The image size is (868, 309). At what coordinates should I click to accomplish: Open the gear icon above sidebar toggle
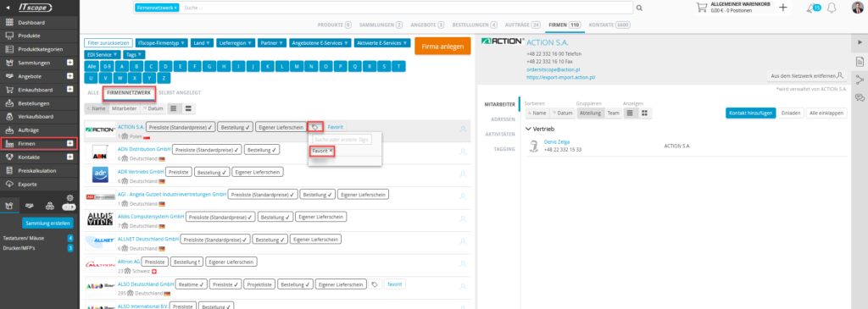[70, 198]
